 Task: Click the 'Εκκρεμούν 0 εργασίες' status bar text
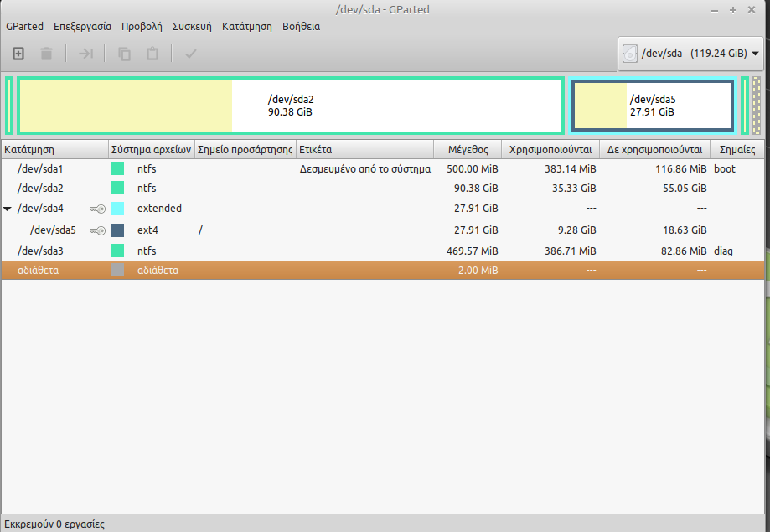54,524
